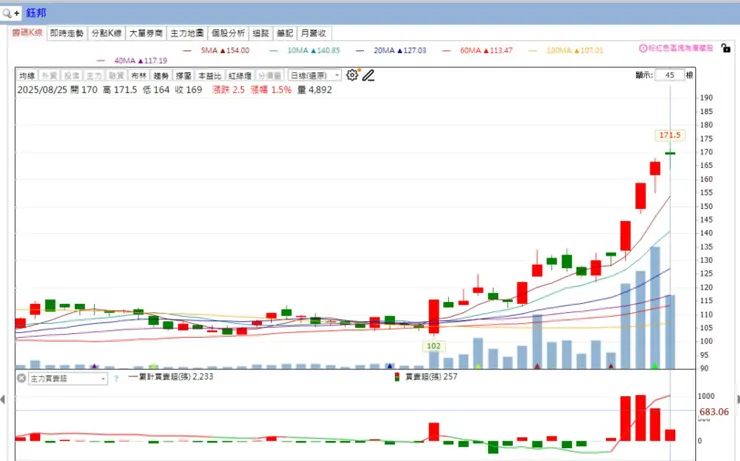The image size is (740, 461).
Task: Toggle the 布林 band button
Action: pyautogui.click(x=138, y=75)
